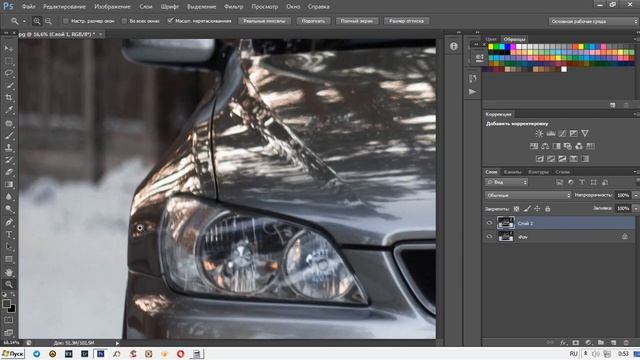Viewport: 640px width, 360px height.
Task: Open the workspace dropdown 'Основная рабочая среда'
Action: [593, 21]
